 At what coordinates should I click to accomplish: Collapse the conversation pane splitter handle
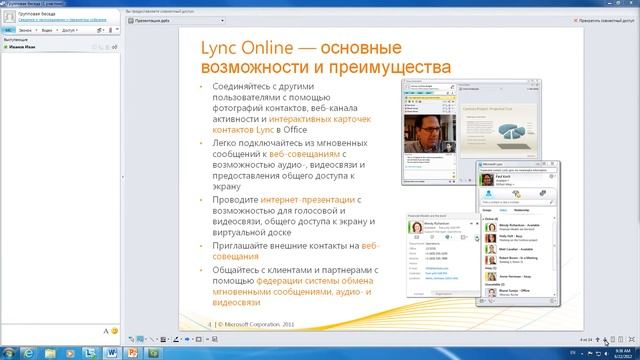(x=123, y=177)
